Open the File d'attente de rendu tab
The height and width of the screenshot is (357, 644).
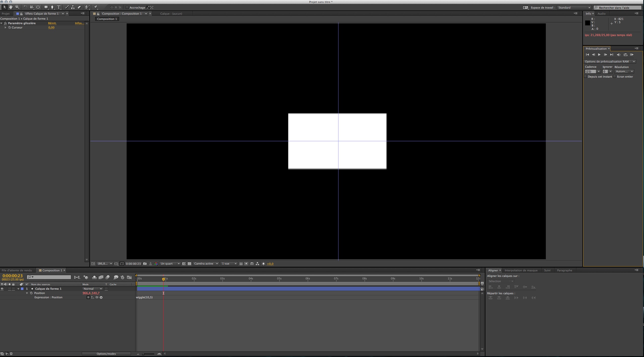[17, 270]
